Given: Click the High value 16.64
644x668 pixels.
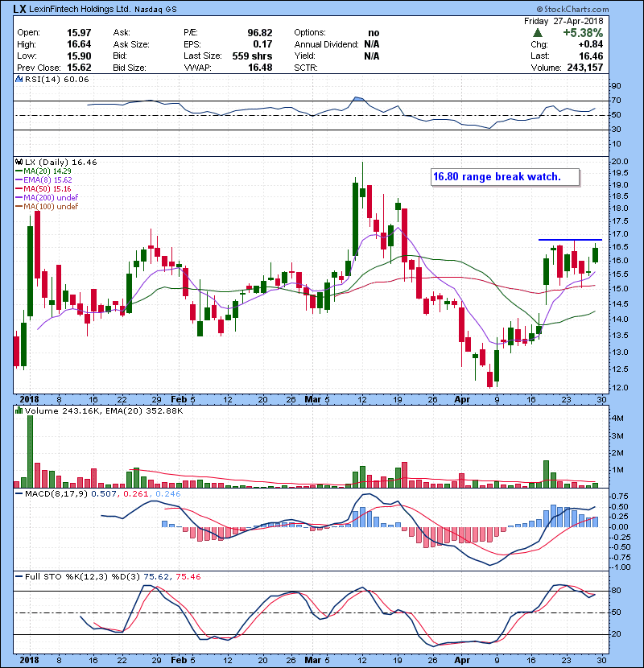Looking at the screenshot, I should tap(79, 44).
